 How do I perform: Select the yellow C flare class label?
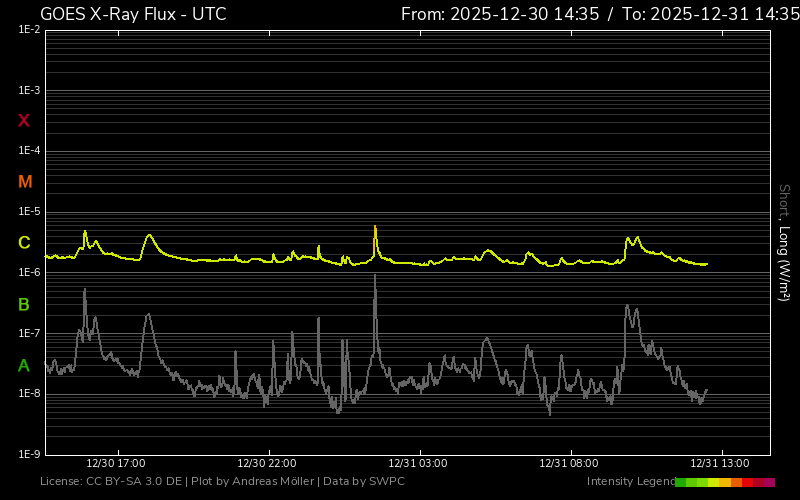(24, 243)
